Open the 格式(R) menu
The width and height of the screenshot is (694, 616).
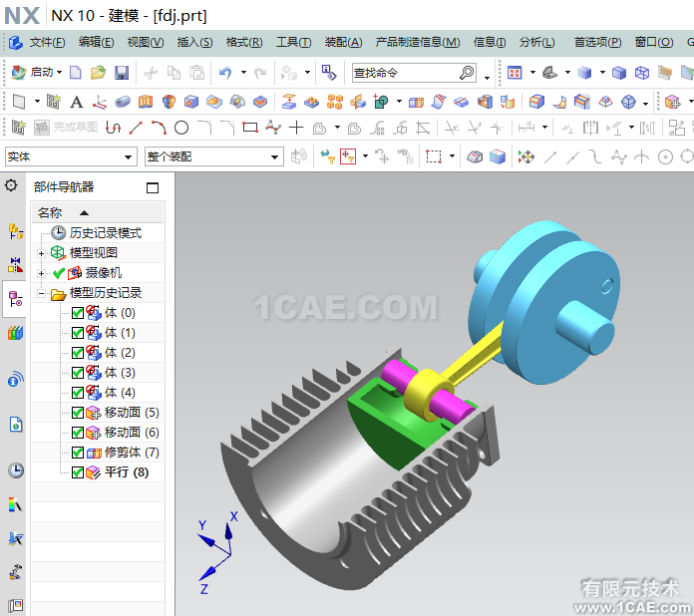pos(244,43)
